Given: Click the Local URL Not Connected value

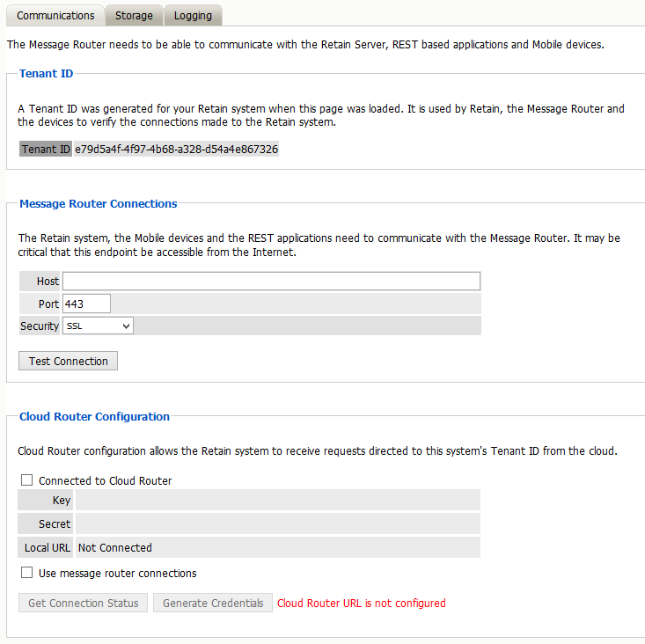Looking at the screenshot, I should [x=115, y=548].
